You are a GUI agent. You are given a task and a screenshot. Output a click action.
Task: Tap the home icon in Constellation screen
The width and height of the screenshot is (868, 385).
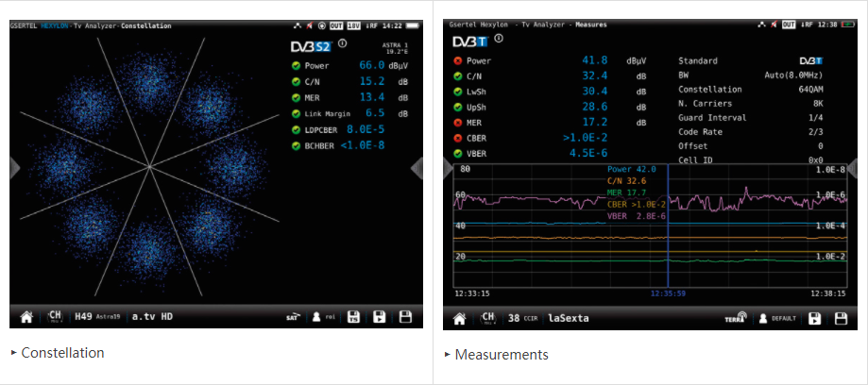coord(26,316)
